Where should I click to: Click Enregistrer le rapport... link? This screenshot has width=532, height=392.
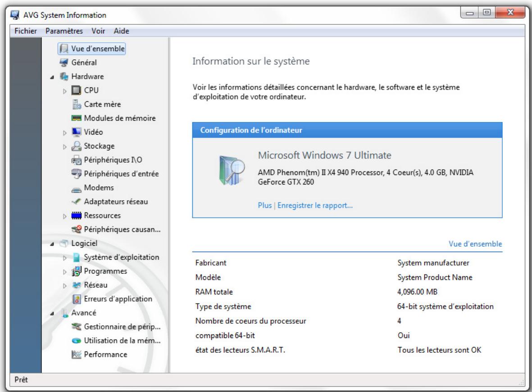pyautogui.click(x=315, y=205)
